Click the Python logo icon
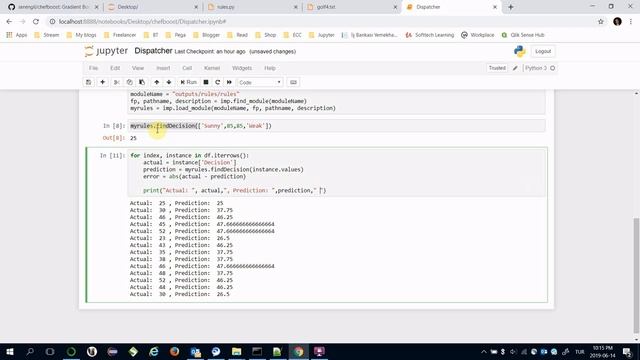The image size is (640, 360). click(520, 51)
